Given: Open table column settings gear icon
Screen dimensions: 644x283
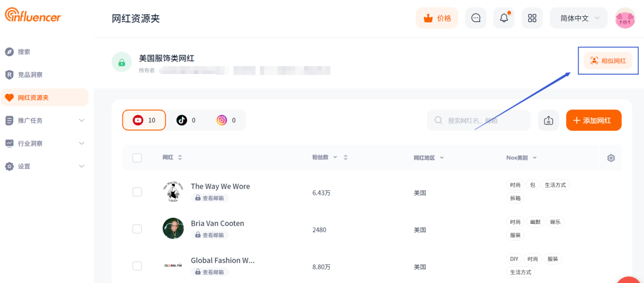Looking at the screenshot, I should point(611,158).
